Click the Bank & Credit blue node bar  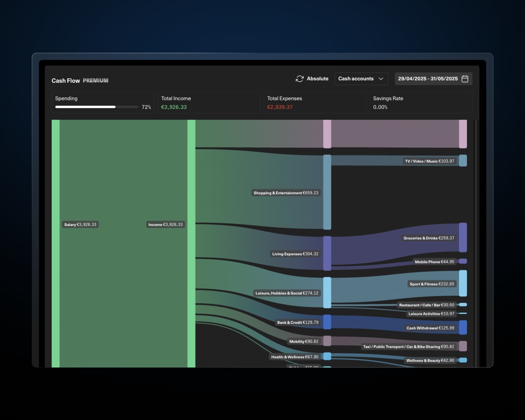(x=327, y=322)
